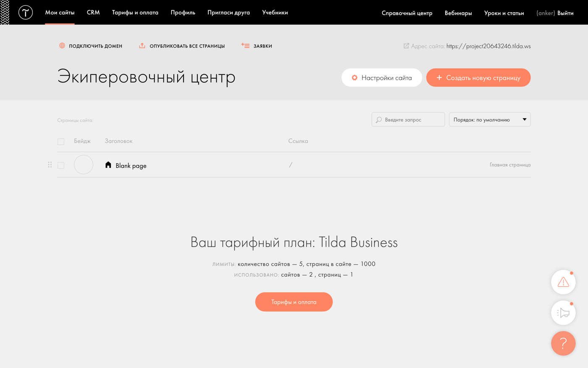Open Вебинары in top menu

tap(458, 13)
